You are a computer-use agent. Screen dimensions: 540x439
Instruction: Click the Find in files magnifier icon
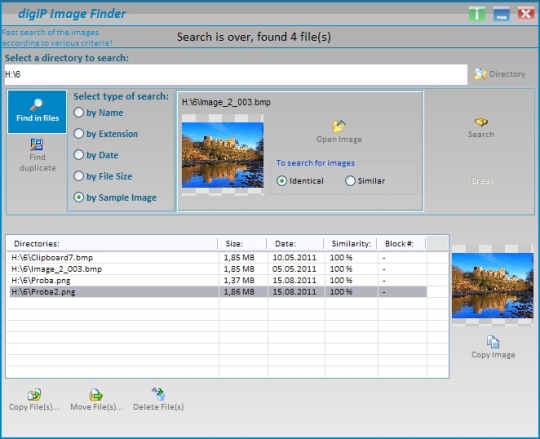click(x=36, y=105)
